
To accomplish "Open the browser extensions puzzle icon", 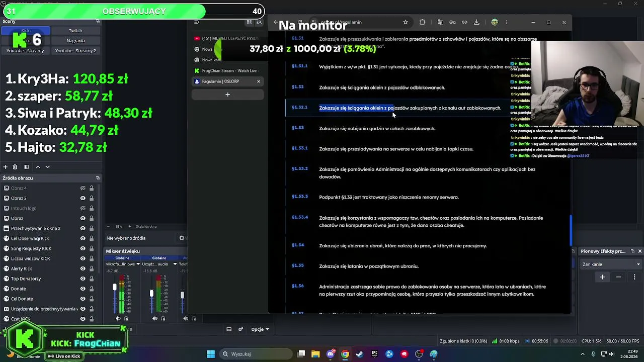I will coord(423,22).
